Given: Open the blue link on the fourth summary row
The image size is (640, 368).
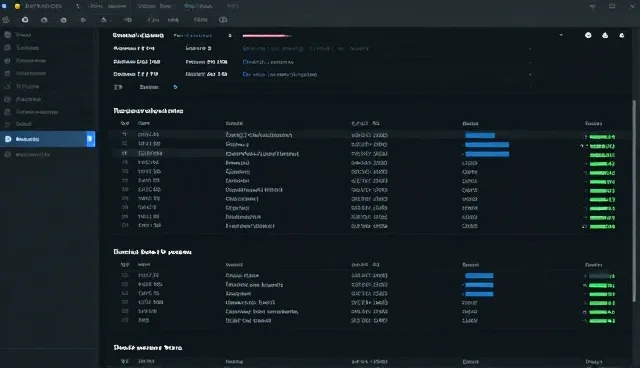Looking at the screenshot, I should coord(280,75).
